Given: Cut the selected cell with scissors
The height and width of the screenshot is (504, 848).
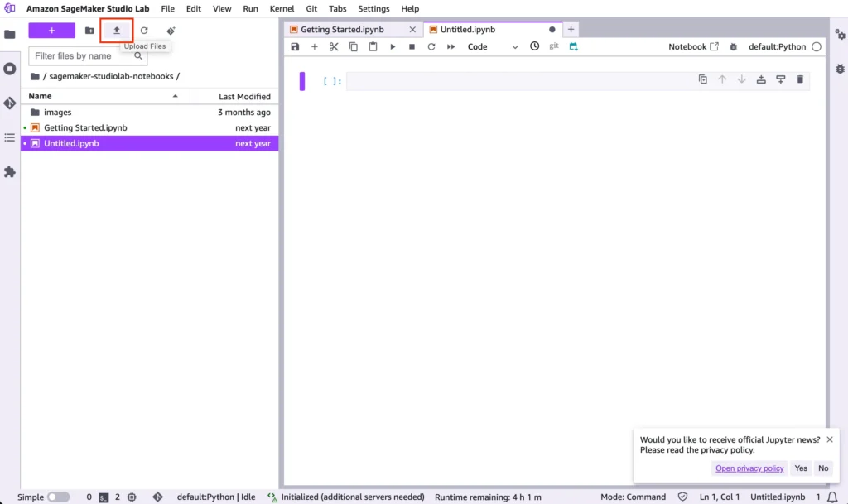Looking at the screenshot, I should coord(334,47).
